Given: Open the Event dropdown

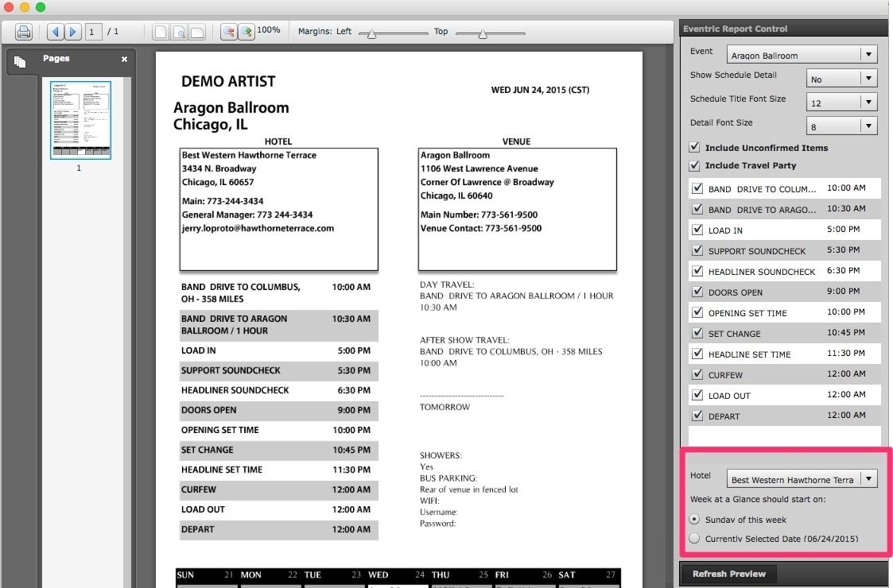Looking at the screenshot, I should click(x=802, y=55).
